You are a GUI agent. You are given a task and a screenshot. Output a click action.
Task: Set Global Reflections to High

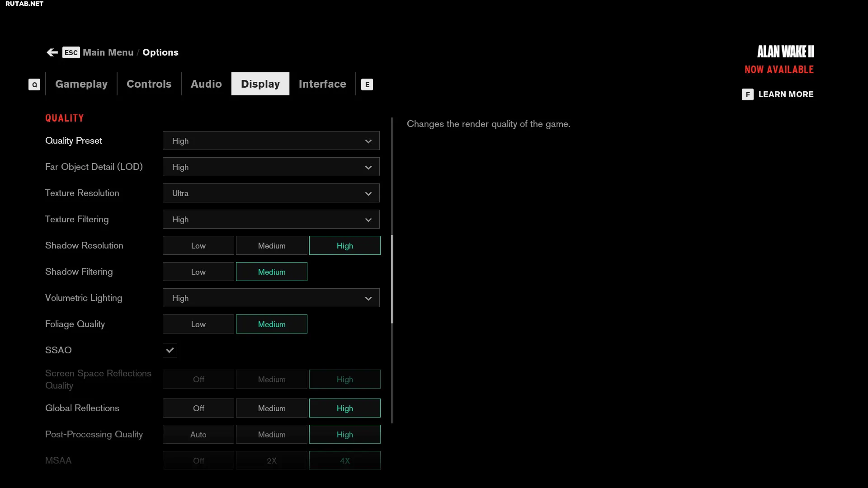(345, 408)
